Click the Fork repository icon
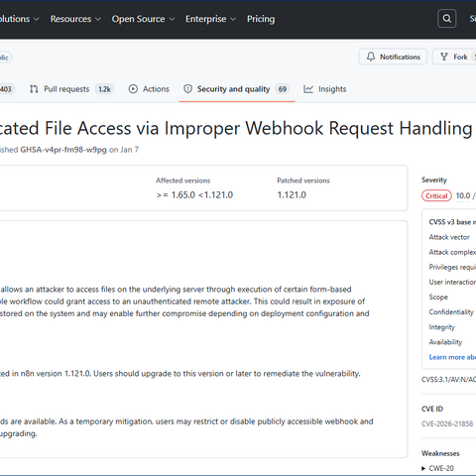Screen dimensions: 476x476 (x=444, y=57)
